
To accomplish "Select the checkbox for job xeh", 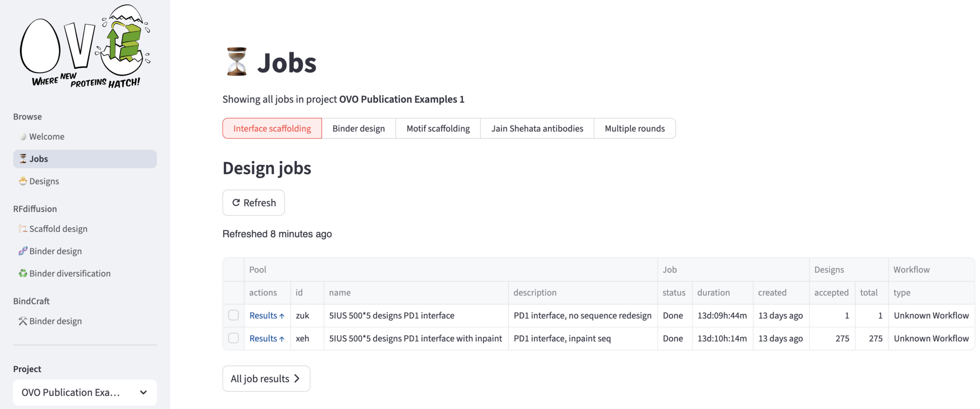I will coord(234,338).
